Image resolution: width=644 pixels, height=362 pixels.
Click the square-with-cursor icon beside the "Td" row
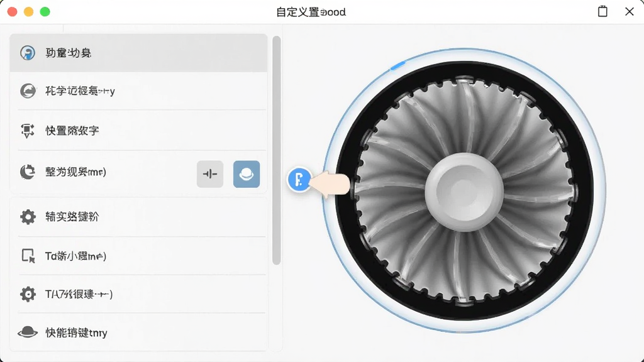coord(28,256)
